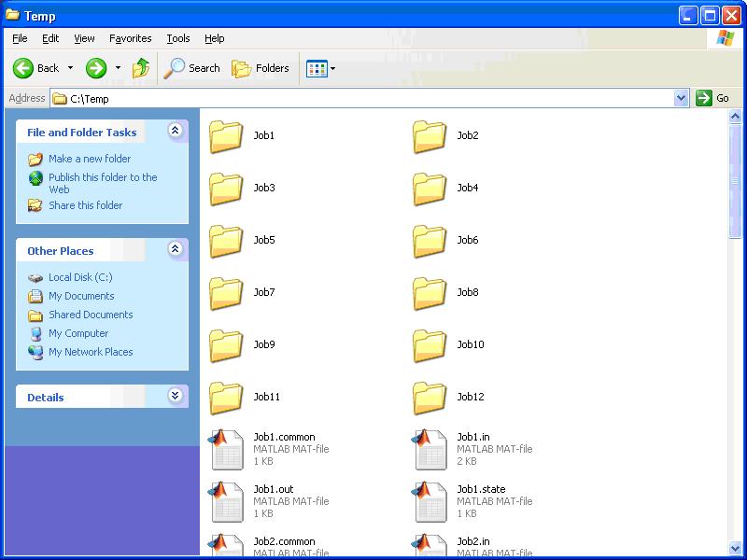Image resolution: width=747 pixels, height=560 pixels.
Task: Open the Job7 folder icon
Action: coord(226,293)
